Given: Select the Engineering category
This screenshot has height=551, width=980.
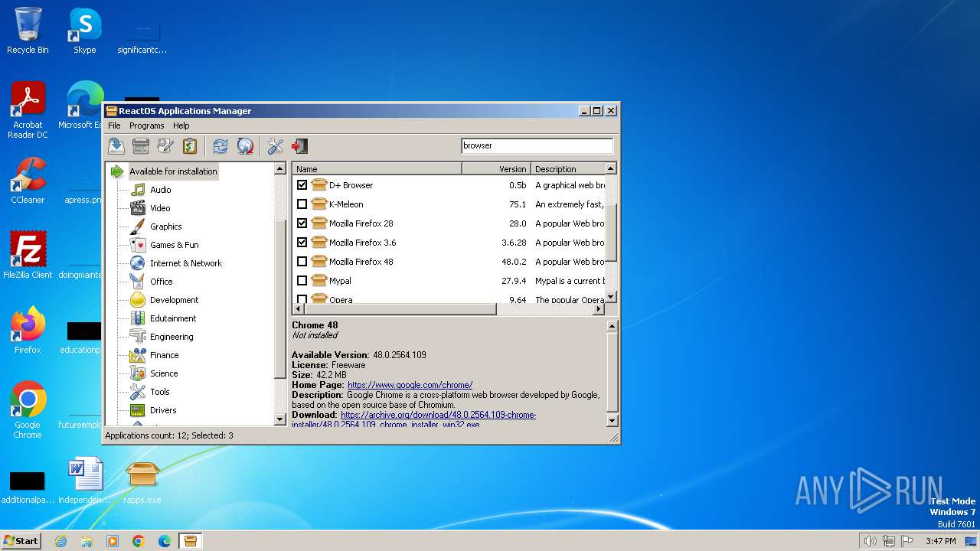Looking at the screenshot, I should (171, 337).
